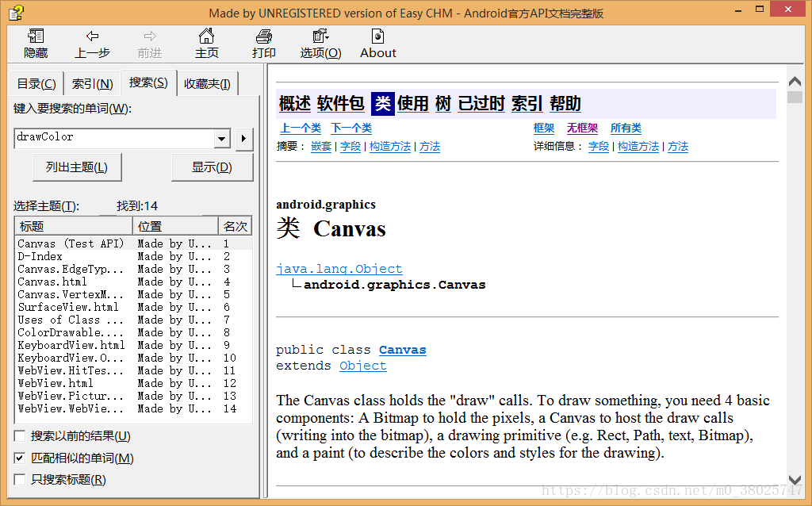Open the 使用 navigation link
Image resolution: width=812 pixels, height=506 pixels.
pyautogui.click(x=412, y=104)
